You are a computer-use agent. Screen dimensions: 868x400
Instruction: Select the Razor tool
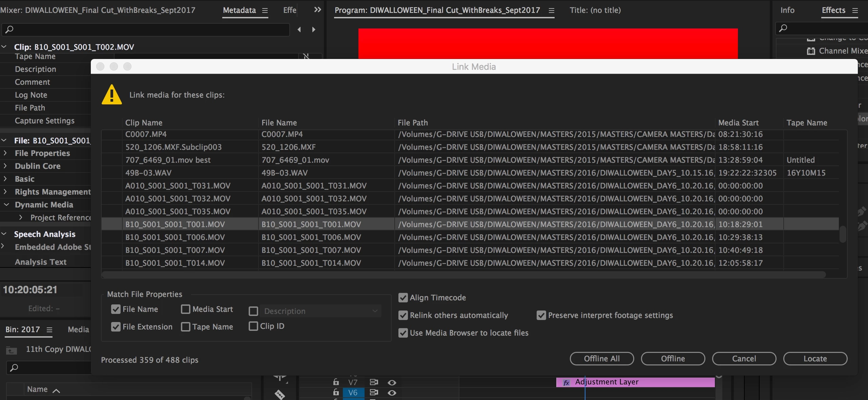point(280,394)
